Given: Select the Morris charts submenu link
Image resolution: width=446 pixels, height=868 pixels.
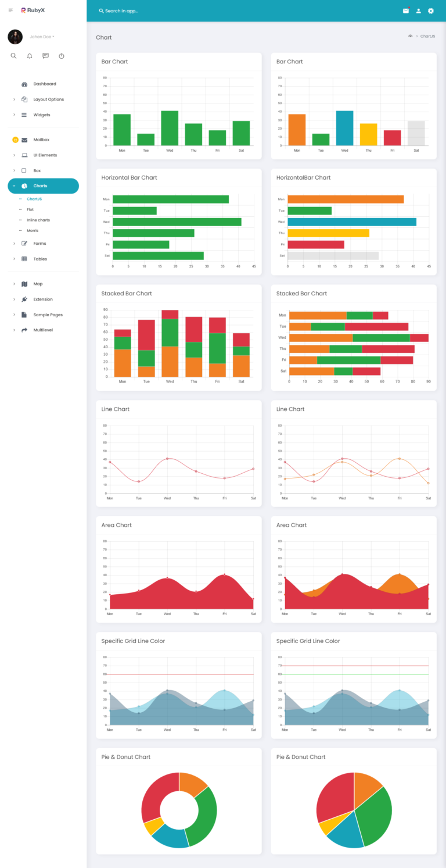Looking at the screenshot, I should point(33,231).
